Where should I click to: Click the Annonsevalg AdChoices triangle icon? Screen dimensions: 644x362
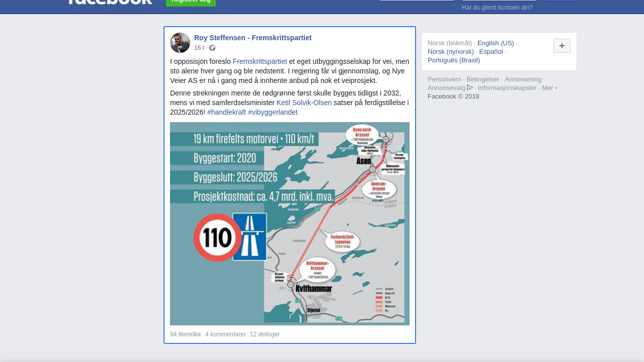click(470, 87)
